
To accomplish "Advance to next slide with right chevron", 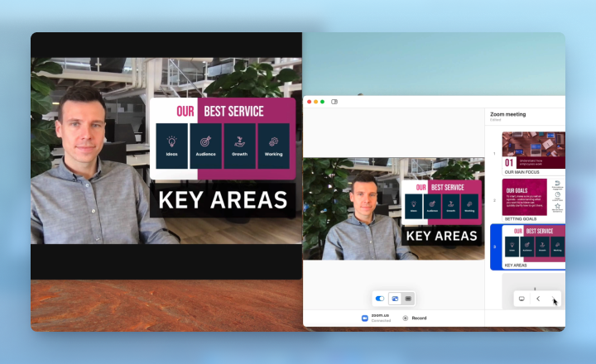I will point(555,299).
